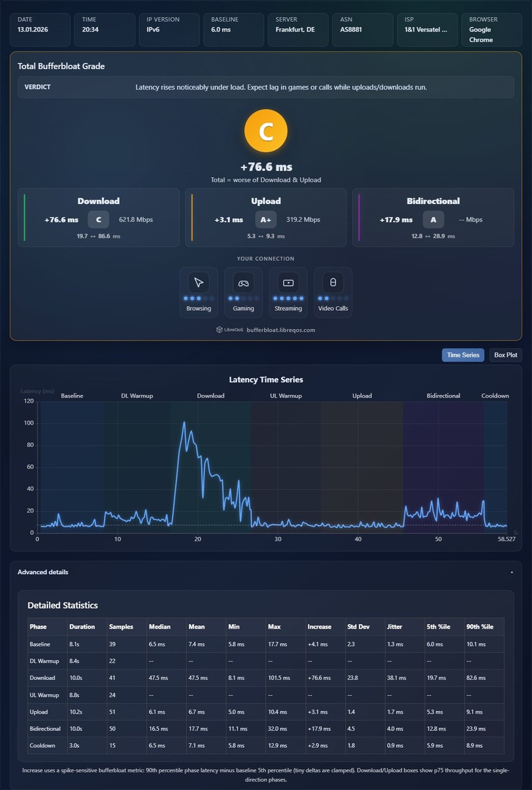Image resolution: width=532 pixels, height=790 pixels.
Task: Click the LibreQoS logo icon
Action: pyautogui.click(x=219, y=330)
